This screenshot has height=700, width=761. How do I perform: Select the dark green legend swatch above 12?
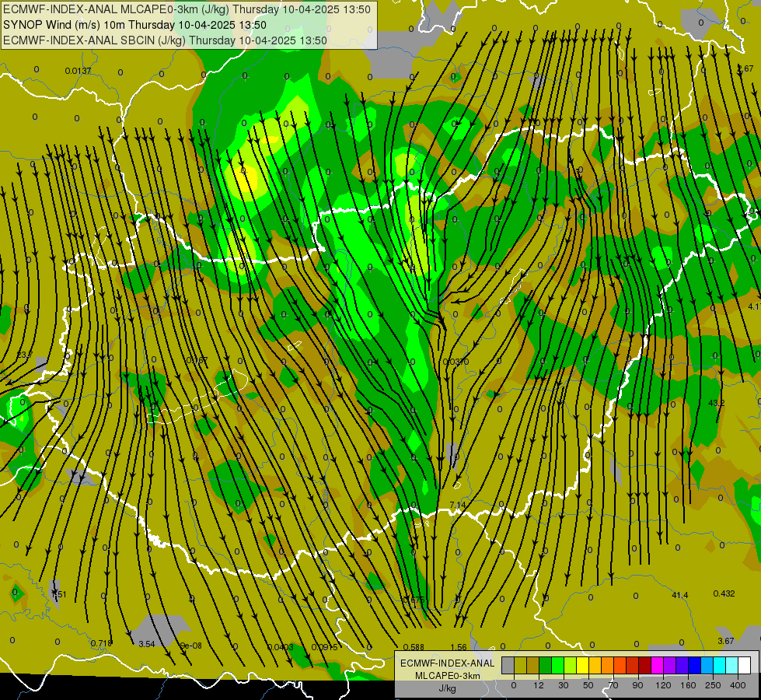[x=546, y=665]
